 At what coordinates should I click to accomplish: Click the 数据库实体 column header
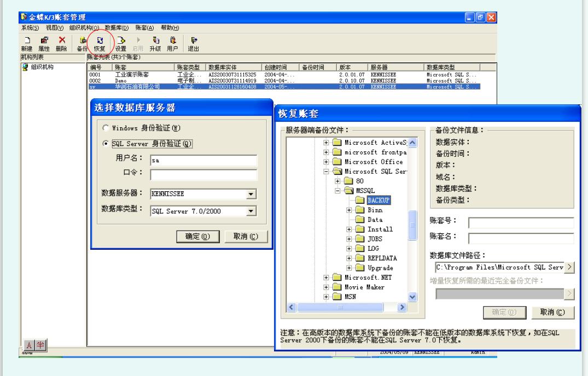pyautogui.click(x=234, y=67)
